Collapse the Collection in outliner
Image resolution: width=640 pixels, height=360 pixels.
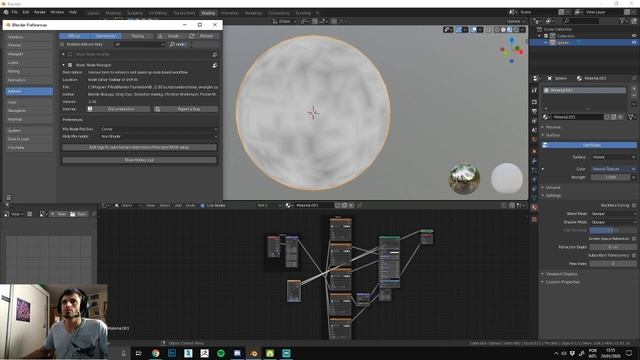[540, 36]
